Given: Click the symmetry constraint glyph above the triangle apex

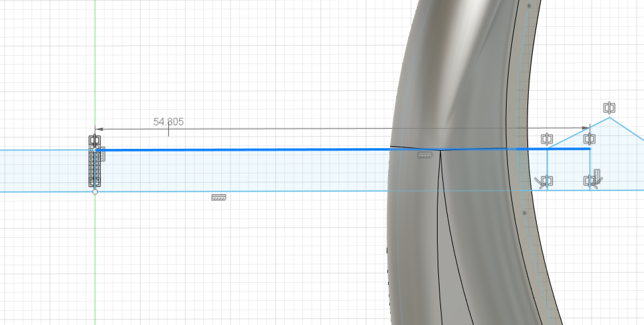Looking at the screenshot, I should tap(609, 108).
